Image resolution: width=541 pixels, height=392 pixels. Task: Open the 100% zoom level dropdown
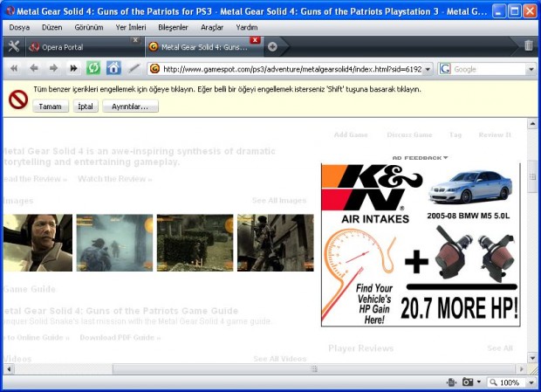coord(531,382)
